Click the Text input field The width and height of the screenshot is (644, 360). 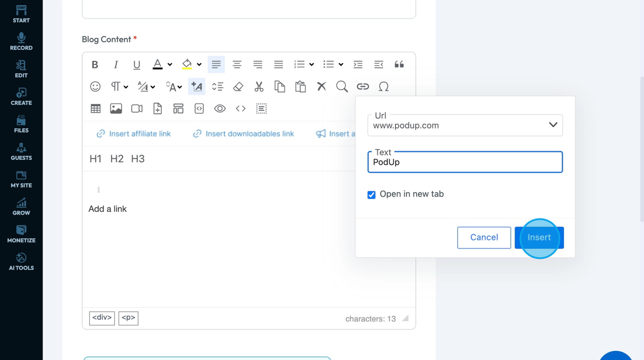tap(465, 162)
